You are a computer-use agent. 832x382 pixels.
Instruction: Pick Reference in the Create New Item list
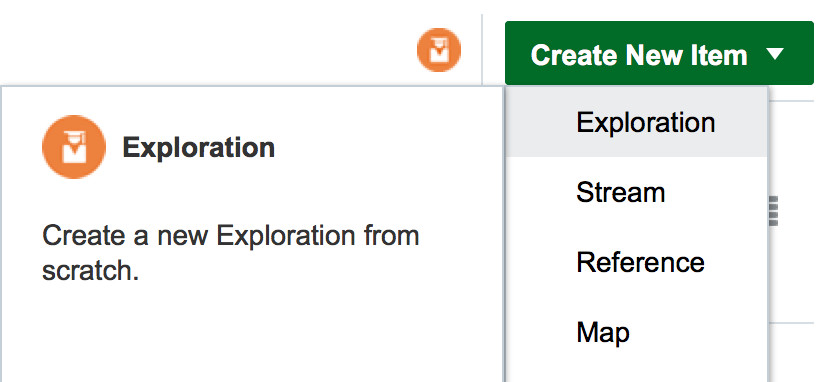click(x=640, y=262)
